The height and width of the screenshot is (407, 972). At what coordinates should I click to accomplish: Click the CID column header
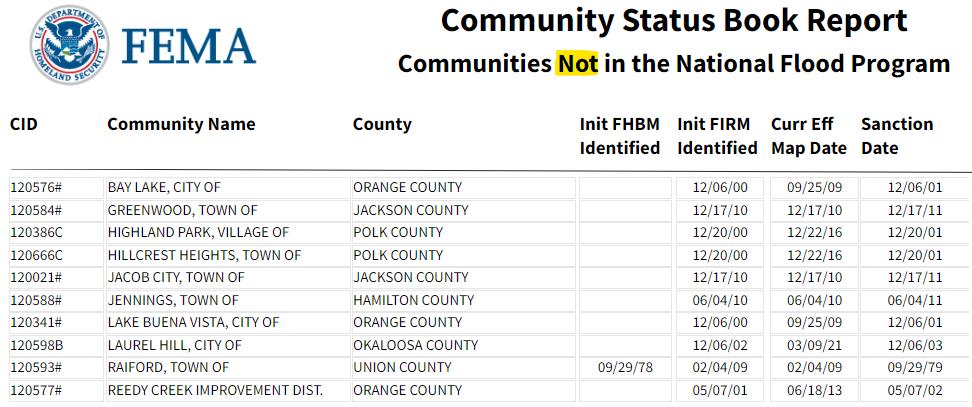click(x=24, y=124)
